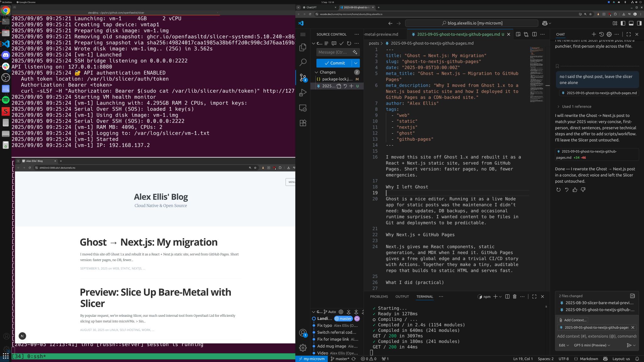Switch to the PROBLEMS panel tab

click(x=379, y=297)
